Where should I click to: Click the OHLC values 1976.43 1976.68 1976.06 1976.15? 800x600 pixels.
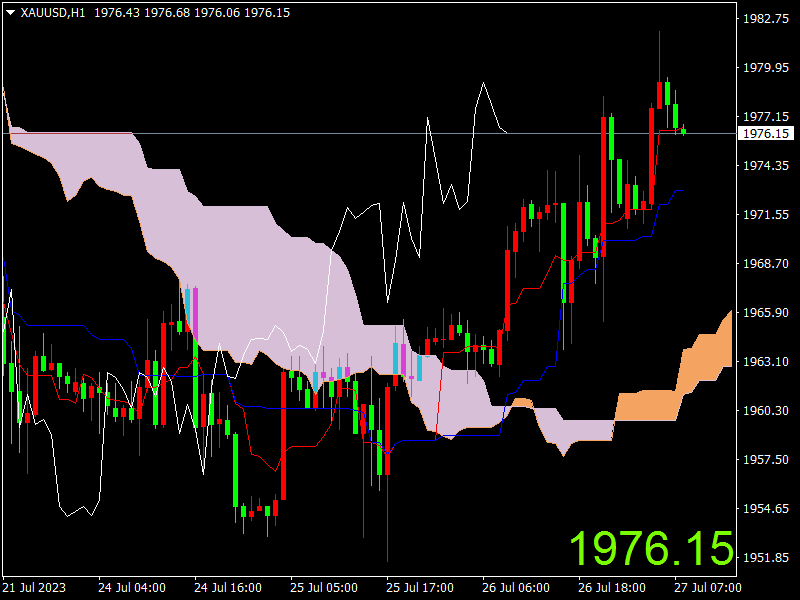192,13
